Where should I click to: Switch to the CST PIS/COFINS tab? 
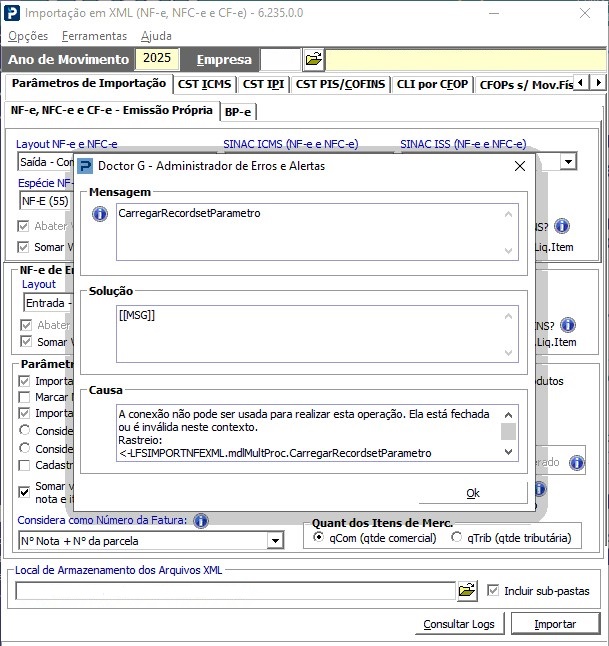coord(341,85)
